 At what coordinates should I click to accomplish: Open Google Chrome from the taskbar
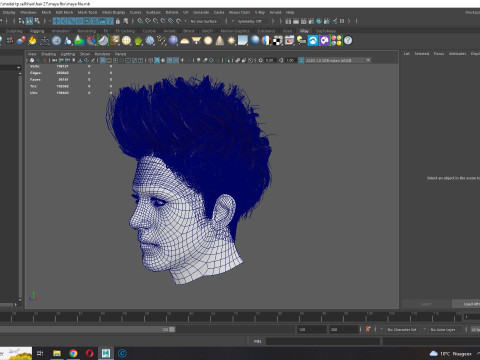[x=73, y=353]
